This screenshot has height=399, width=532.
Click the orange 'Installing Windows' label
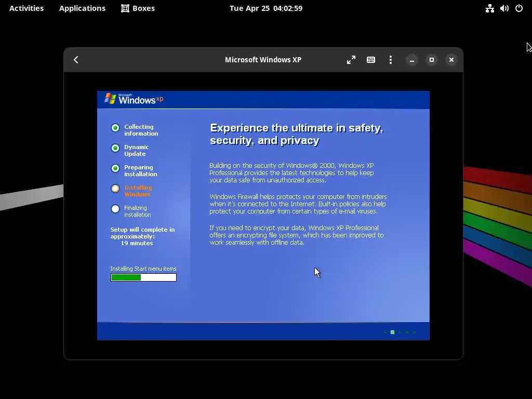[x=138, y=191]
